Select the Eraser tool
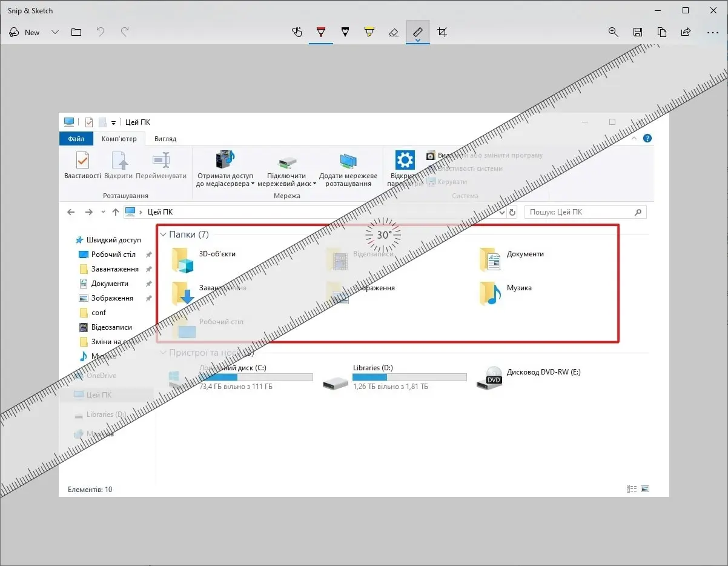The image size is (728, 566). (394, 32)
